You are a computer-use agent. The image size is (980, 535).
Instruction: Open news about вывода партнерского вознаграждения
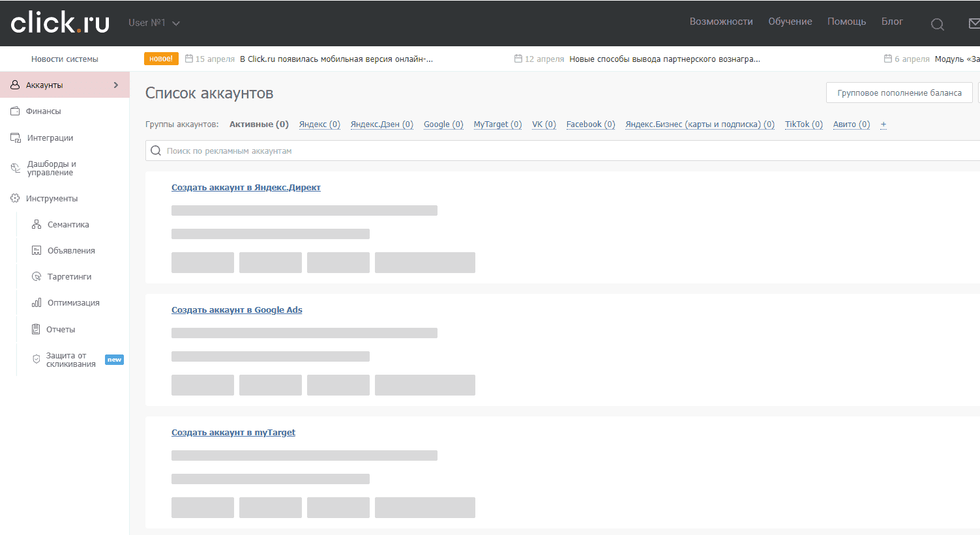664,59
